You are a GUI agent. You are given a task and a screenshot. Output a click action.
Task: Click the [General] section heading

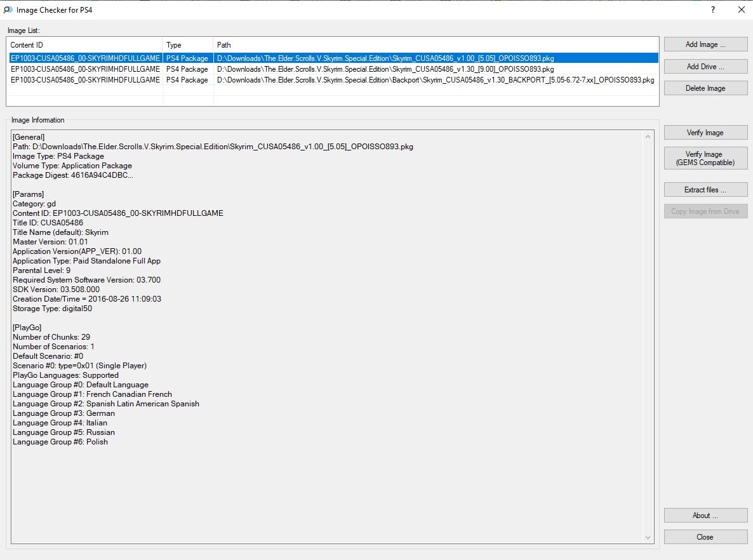(29, 137)
